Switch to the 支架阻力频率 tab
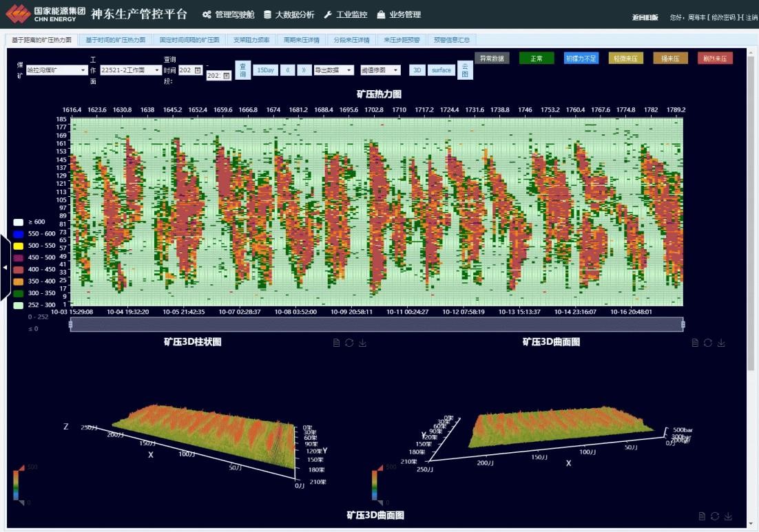Viewport: 759px width, 532px height. tap(251, 40)
